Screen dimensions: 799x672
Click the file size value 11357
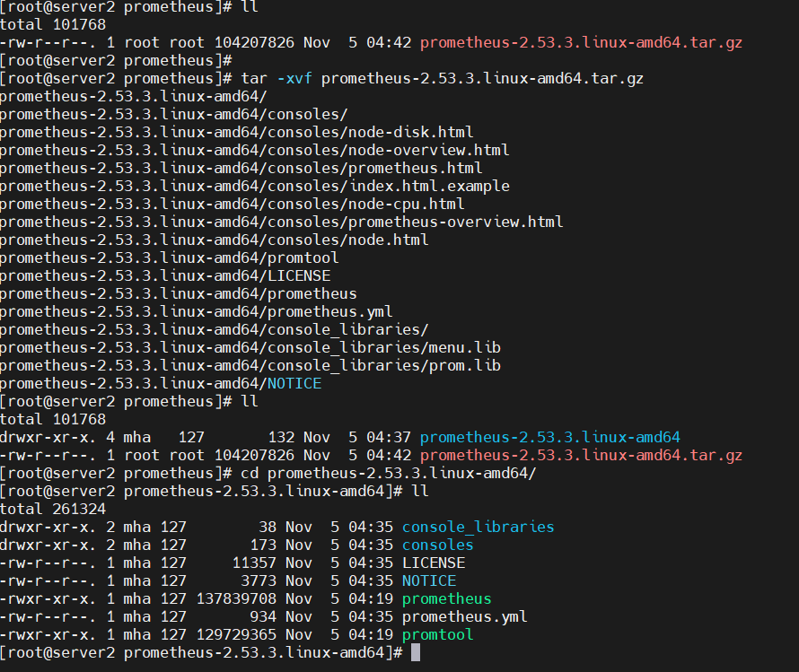254,563
